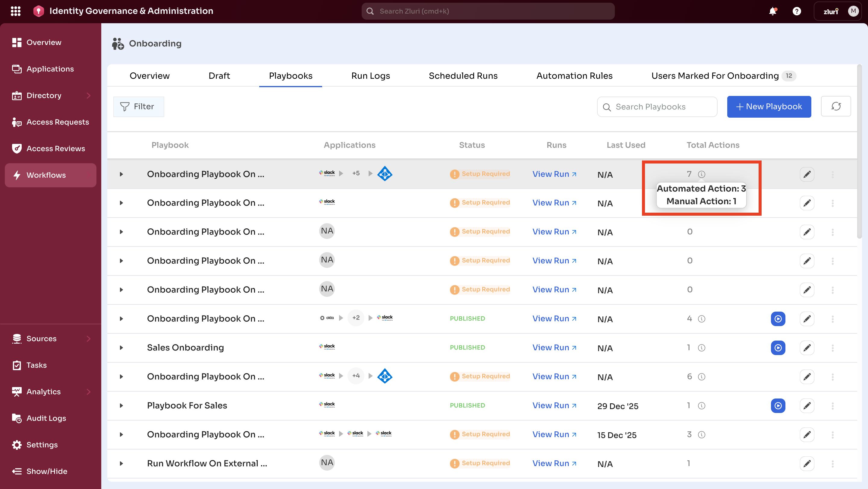Screen dimensions: 868x489
Task: Select Workflows in the sidebar
Action: 46,175
